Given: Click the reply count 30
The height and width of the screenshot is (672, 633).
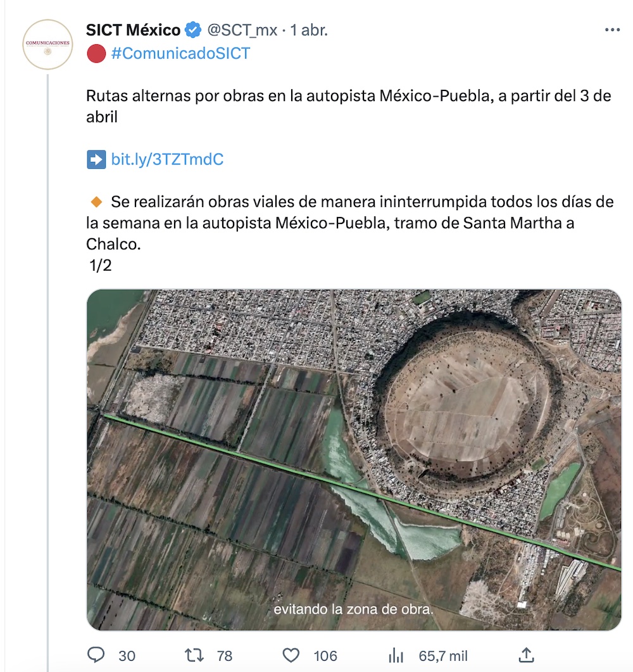Looking at the screenshot, I should tap(127, 656).
